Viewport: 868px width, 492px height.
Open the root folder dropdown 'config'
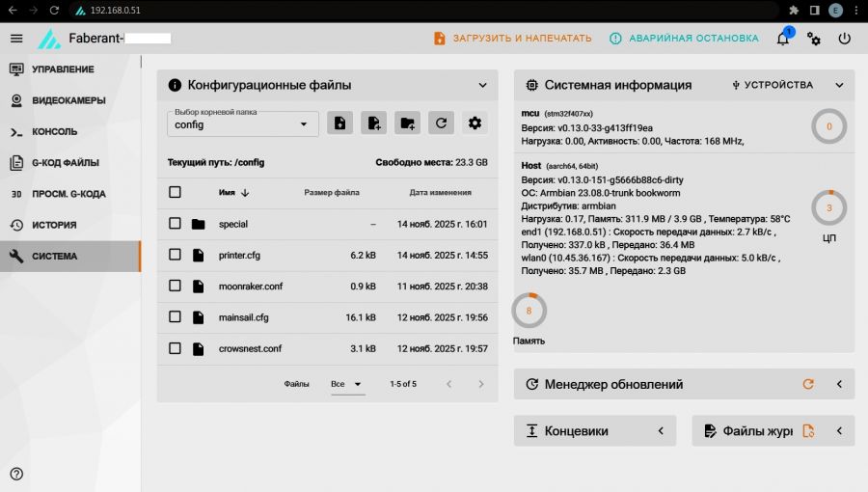242,124
